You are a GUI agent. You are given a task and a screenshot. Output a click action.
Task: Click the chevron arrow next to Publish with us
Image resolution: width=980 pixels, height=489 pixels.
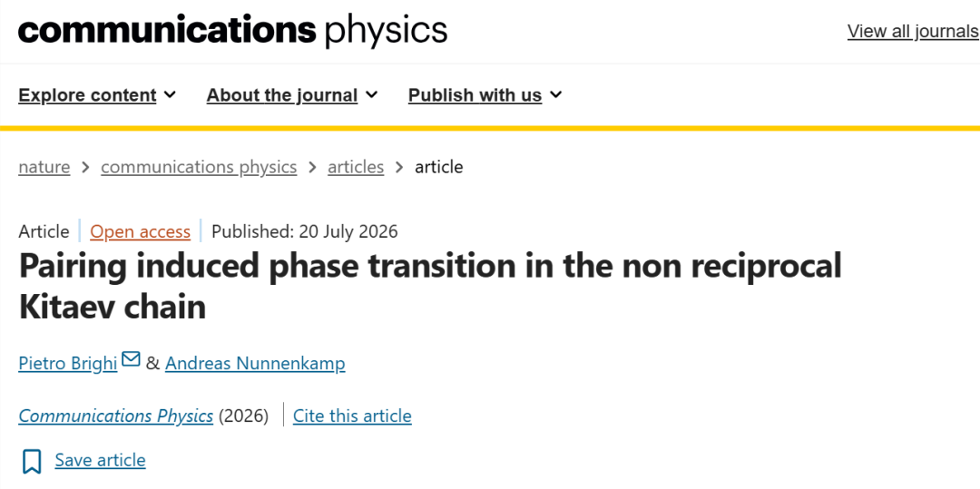[x=555, y=95]
